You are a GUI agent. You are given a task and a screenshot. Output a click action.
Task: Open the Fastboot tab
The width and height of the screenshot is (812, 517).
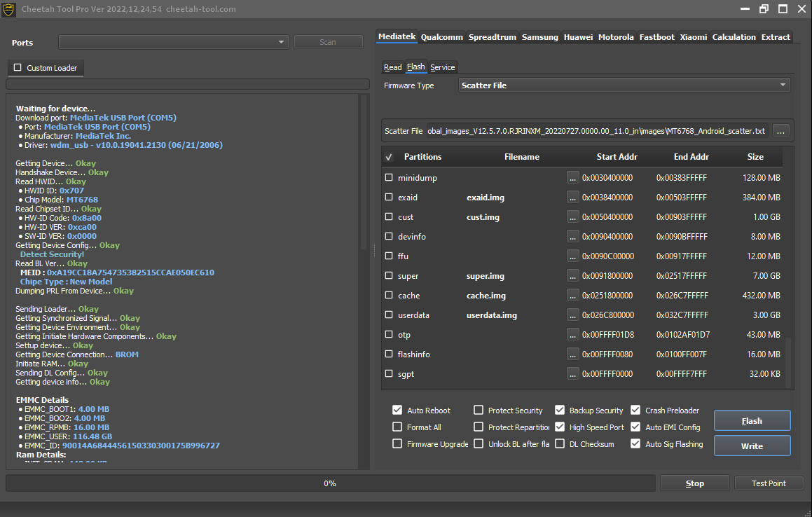(x=656, y=37)
